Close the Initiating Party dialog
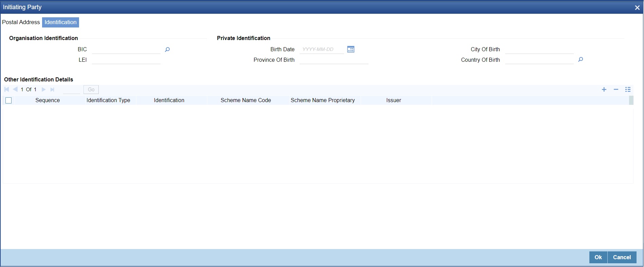The image size is (644, 267). (637, 7)
